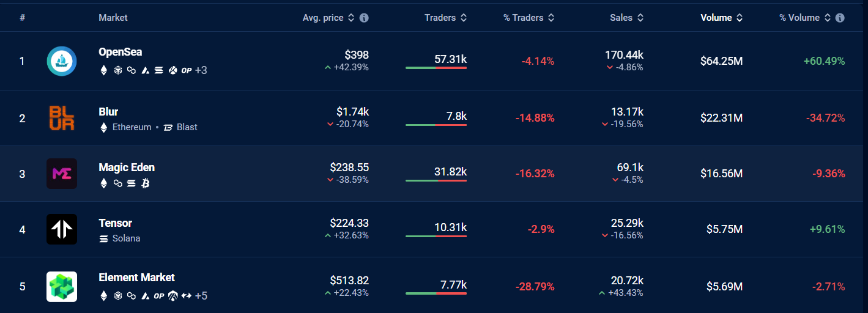Click OpenSea's traders ratio bar
This screenshot has width=868, height=313.
(x=436, y=68)
